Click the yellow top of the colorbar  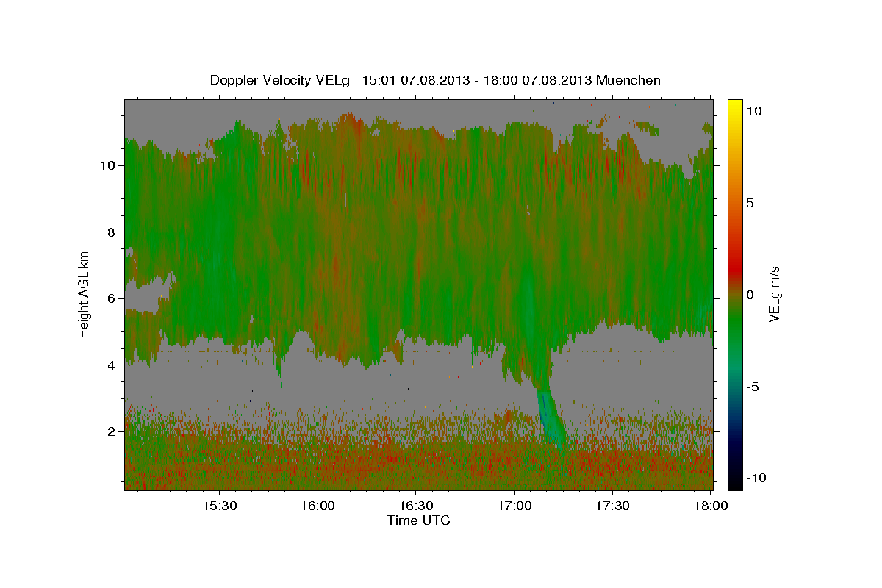[735, 107]
